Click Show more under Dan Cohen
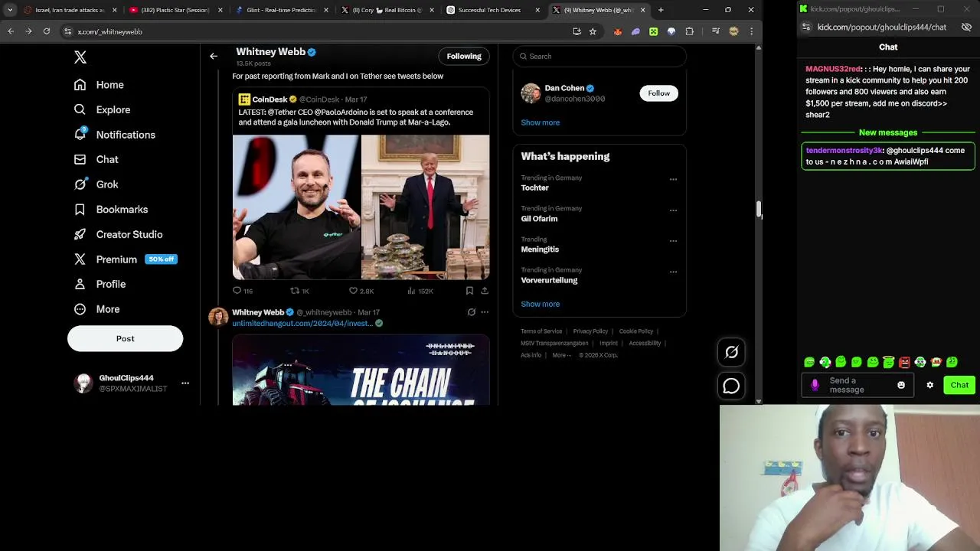 tap(540, 122)
